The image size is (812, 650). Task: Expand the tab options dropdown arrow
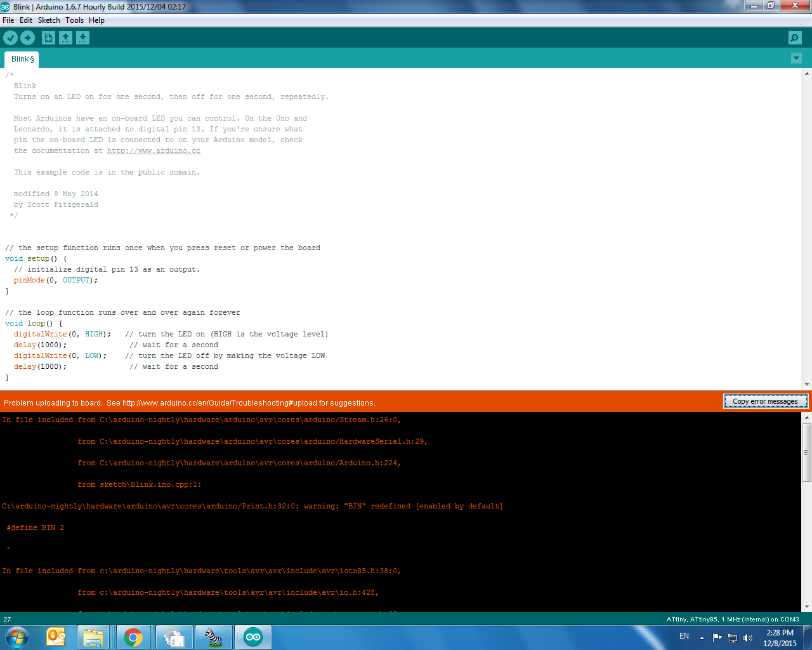796,58
